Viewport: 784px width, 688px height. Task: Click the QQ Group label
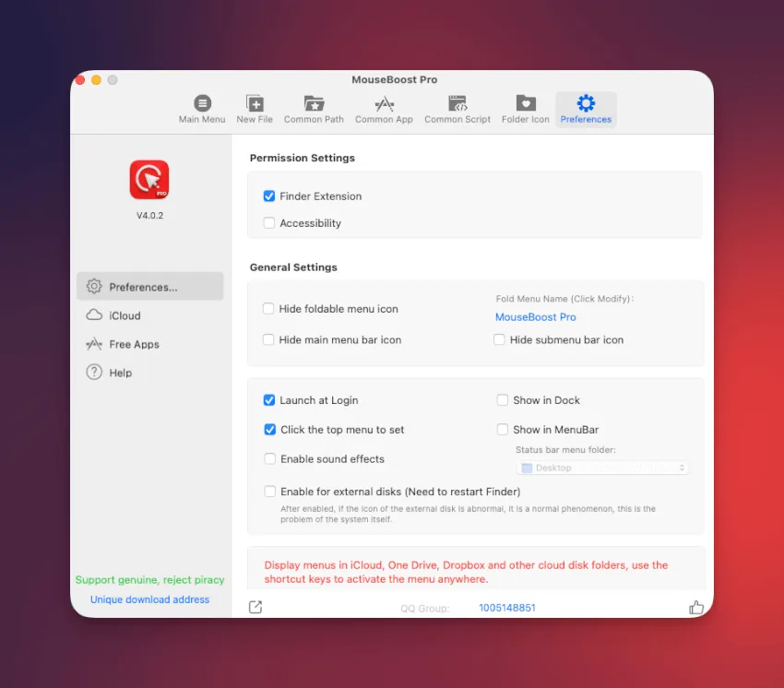pos(424,608)
